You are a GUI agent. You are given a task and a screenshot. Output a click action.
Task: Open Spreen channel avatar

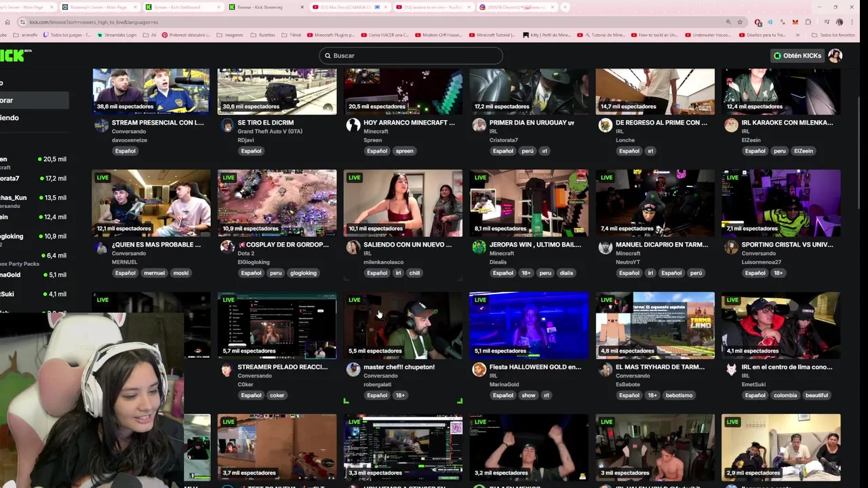coord(353,125)
